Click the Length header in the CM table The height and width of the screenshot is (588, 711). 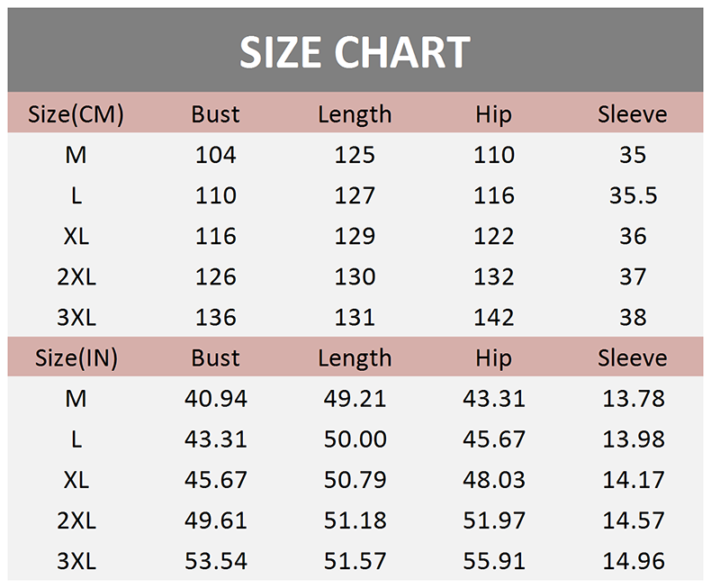[x=355, y=114]
